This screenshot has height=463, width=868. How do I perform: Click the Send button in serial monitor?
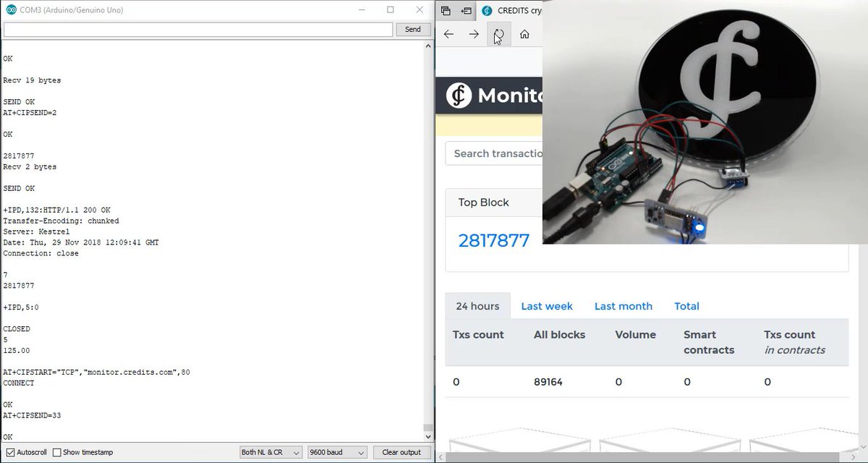click(412, 30)
